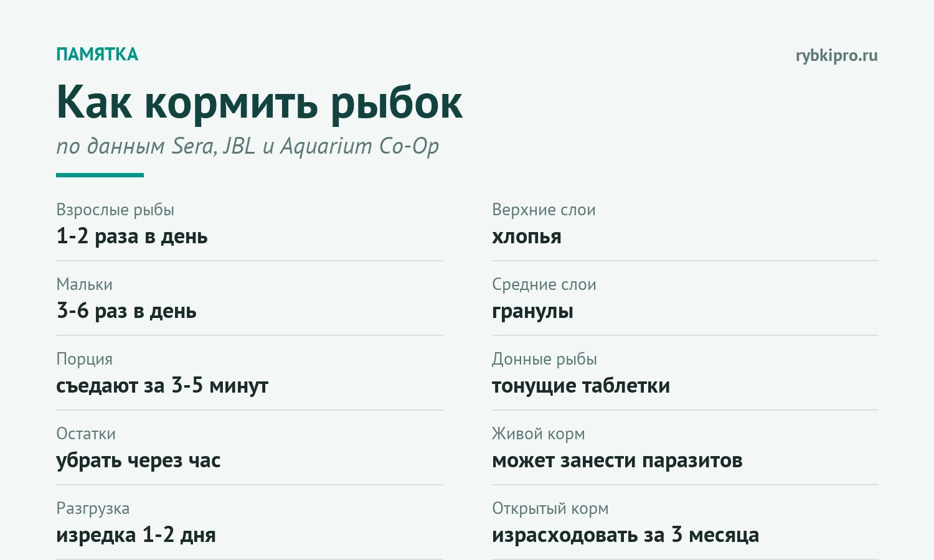The height and width of the screenshot is (560, 934).
Task: Select the label Верхние слои
Action: pyautogui.click(x=544, y=210)
